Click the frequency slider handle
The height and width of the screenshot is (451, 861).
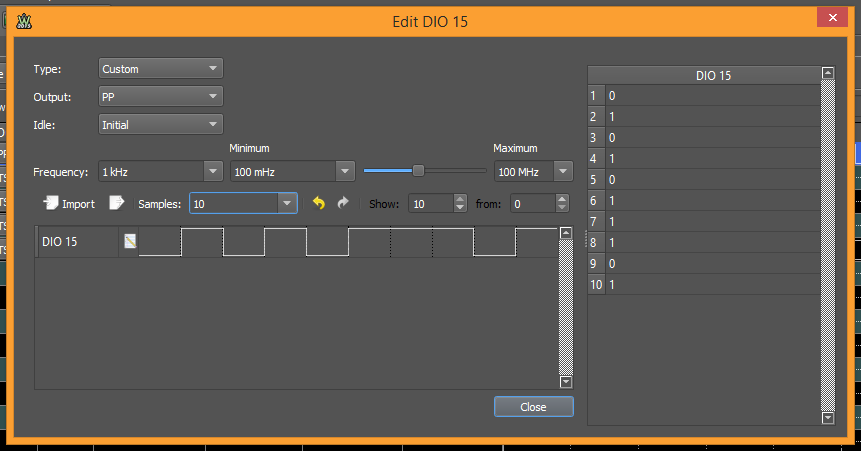[x=418, y=171]
